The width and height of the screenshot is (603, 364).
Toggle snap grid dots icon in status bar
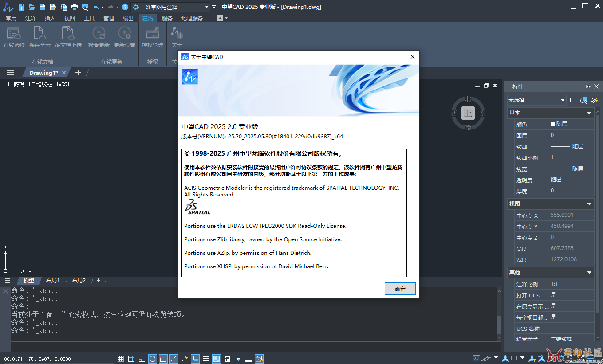pos(121,359)
